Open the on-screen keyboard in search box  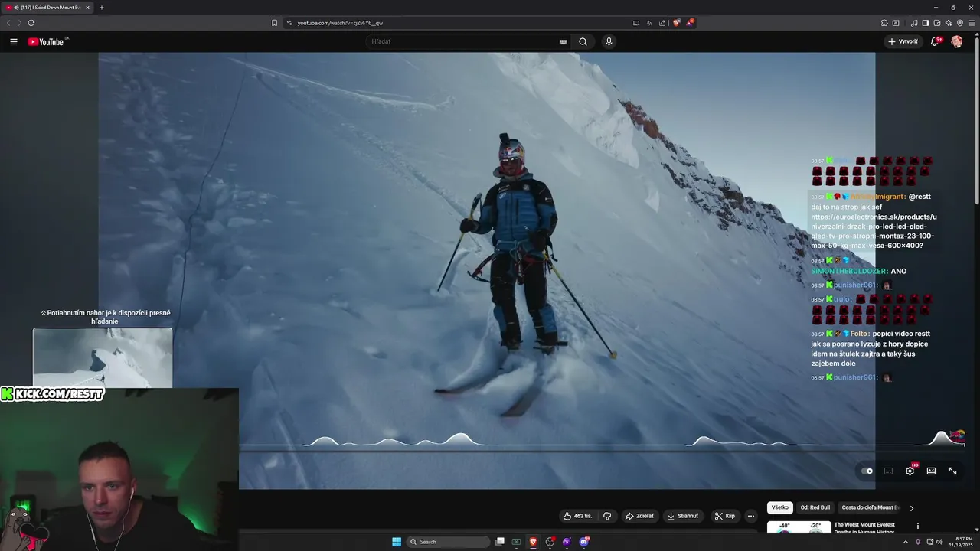pos(563,42)
